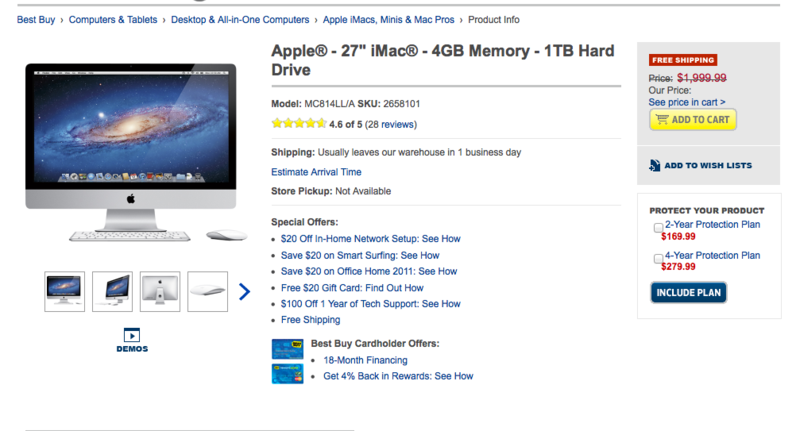Click the upper Best Buy card image
The height and width of the screenshot is (431, 800).
tap(287, 349)
